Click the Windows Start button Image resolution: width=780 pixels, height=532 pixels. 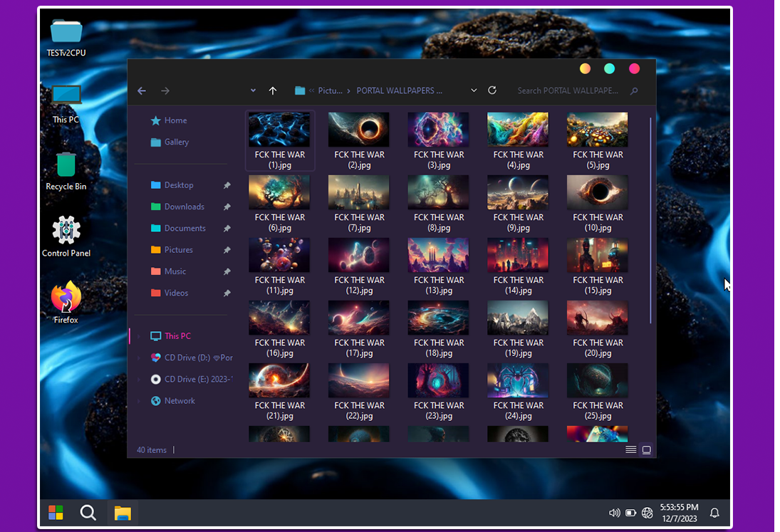[x=56, y=513]
